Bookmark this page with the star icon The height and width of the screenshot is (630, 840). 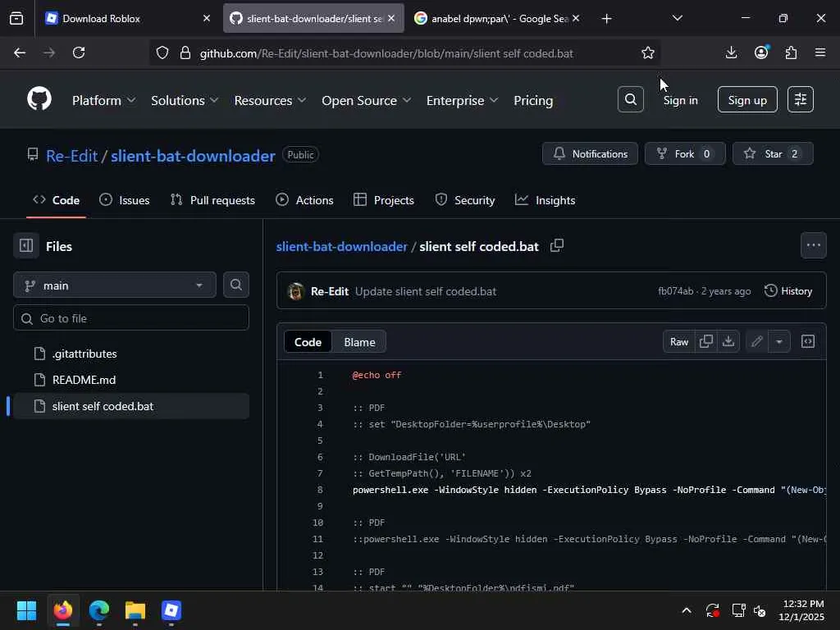pos(648,52)
